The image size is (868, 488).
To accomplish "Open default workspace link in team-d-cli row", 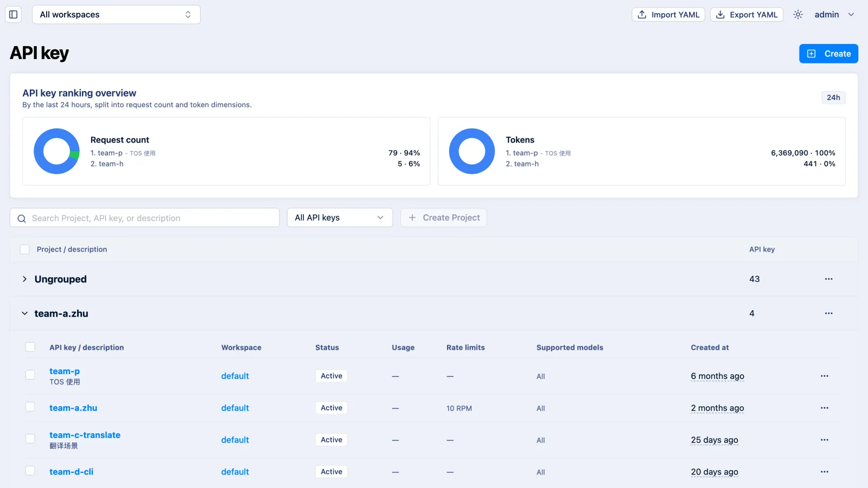I will (x=235, y=472).
